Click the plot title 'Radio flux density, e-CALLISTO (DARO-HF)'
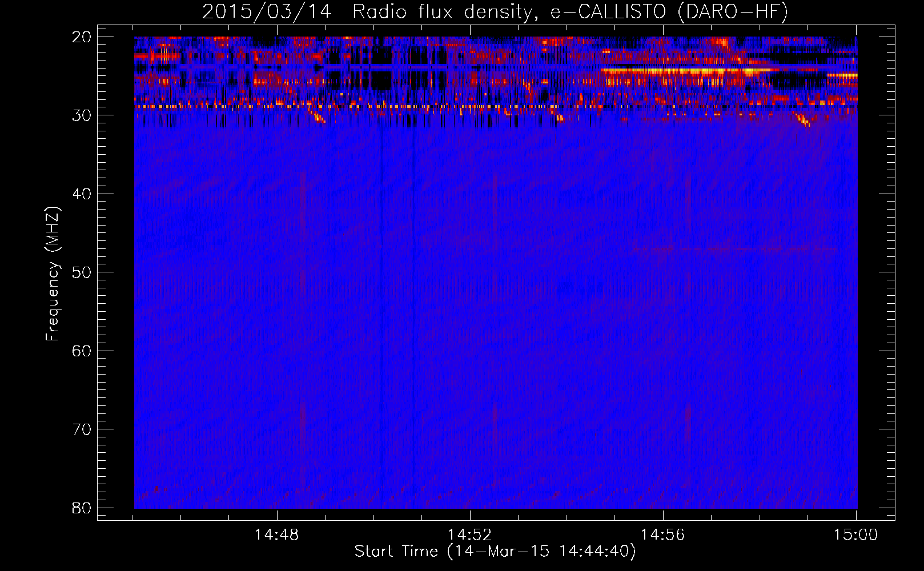The width and height of the screenshot is (924, 571). tap(570, 12)
